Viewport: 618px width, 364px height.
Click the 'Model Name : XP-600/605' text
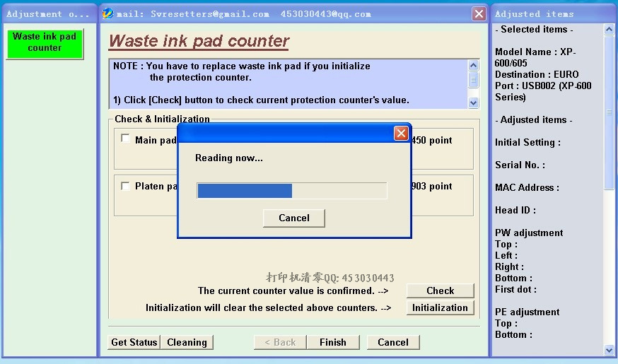(x=535, y=57)
